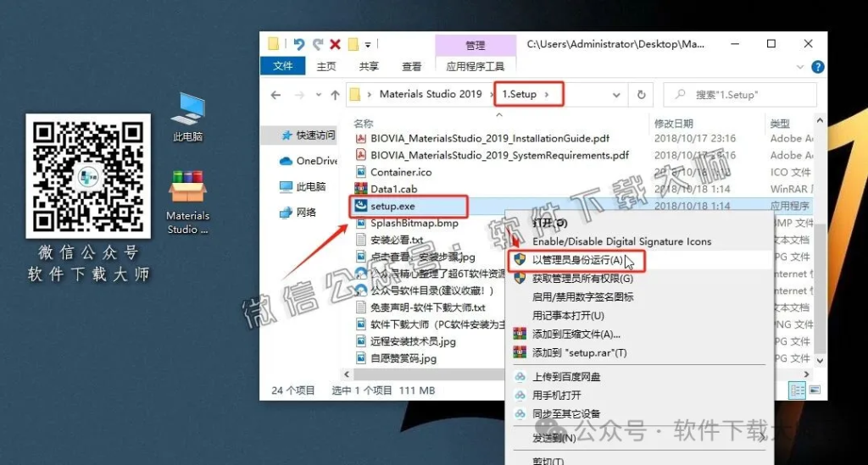This screenshot has height=465, width=868.
Task: Expand the ribbon with the chevron
Action: pos(800,67)
